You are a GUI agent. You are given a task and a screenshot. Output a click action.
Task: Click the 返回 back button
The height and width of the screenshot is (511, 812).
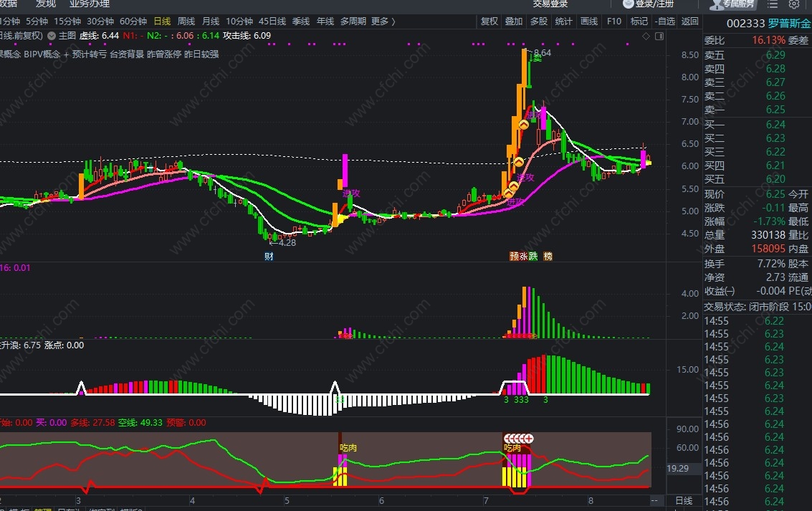tap(689, 22)
